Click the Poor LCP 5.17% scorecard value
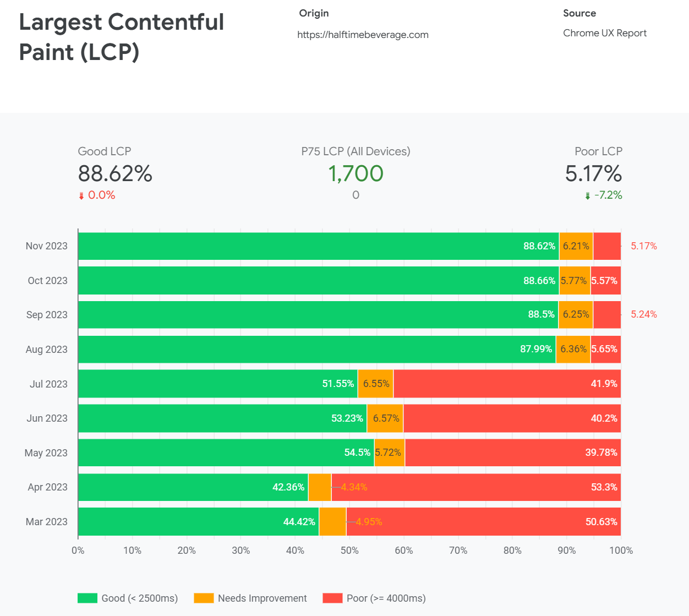Image resolution: width=689 pixels, height=616 pixels. pos(593,173)
